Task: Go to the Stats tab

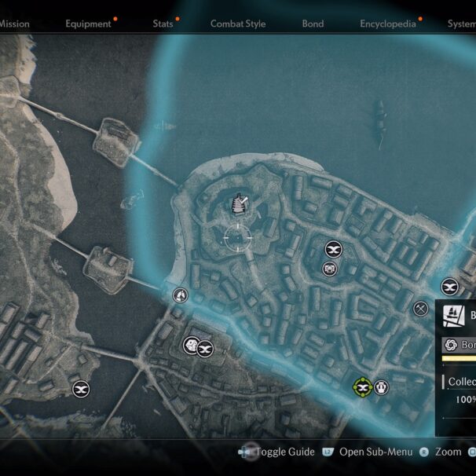Action: tap(163, 24)
